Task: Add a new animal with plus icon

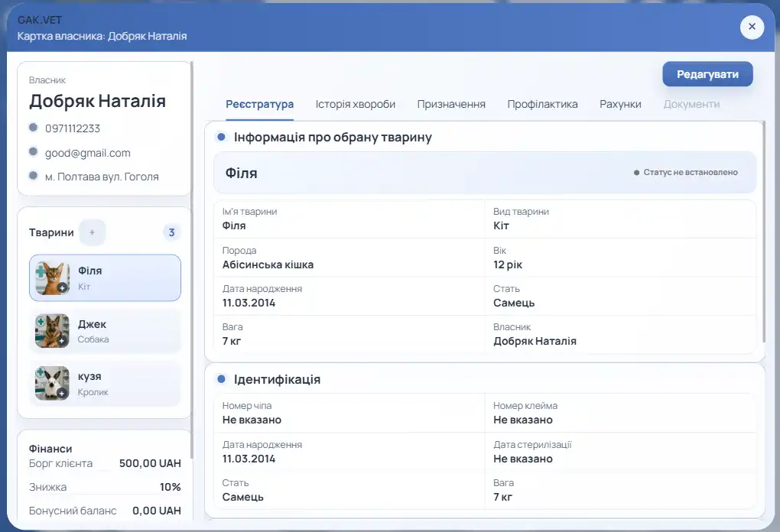Action: (x=92, y=232)
